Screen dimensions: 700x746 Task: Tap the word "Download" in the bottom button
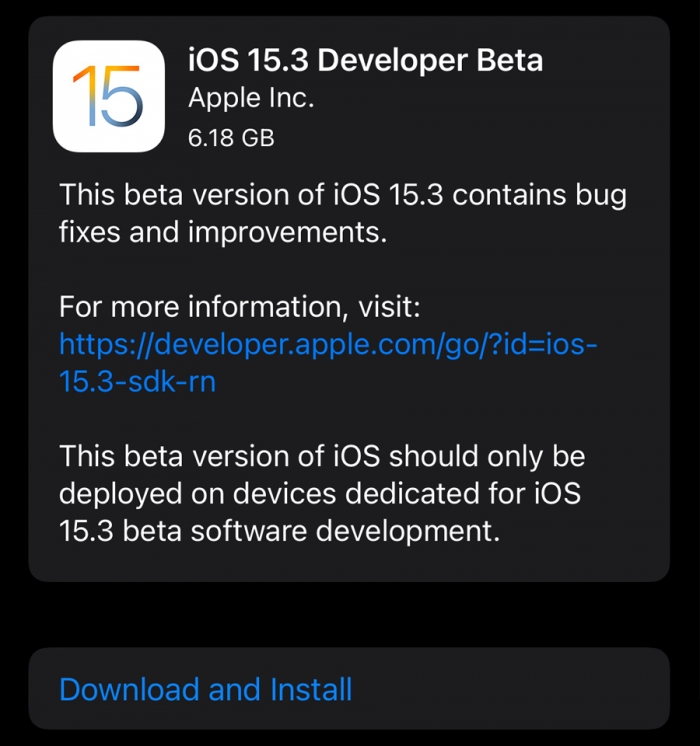point(129,689)
